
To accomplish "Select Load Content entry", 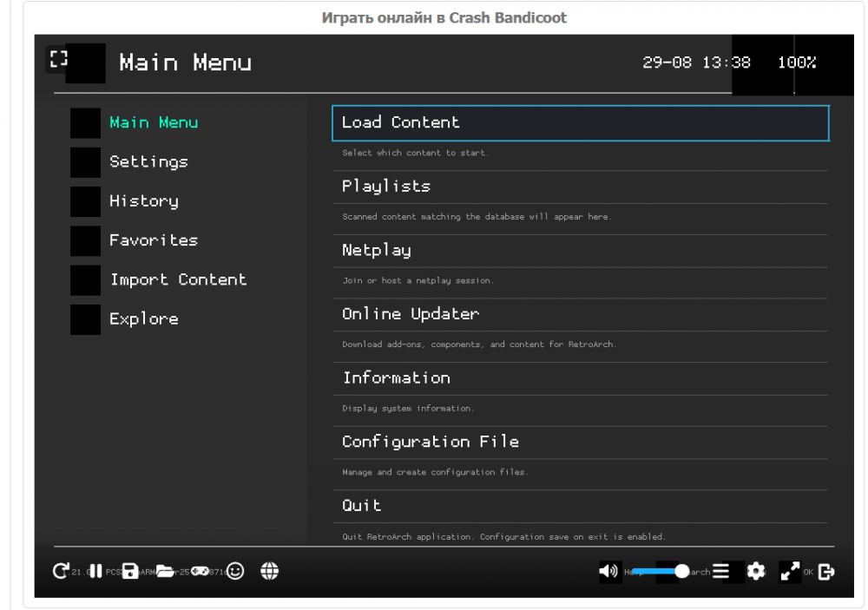I will (x=581, y=123).
